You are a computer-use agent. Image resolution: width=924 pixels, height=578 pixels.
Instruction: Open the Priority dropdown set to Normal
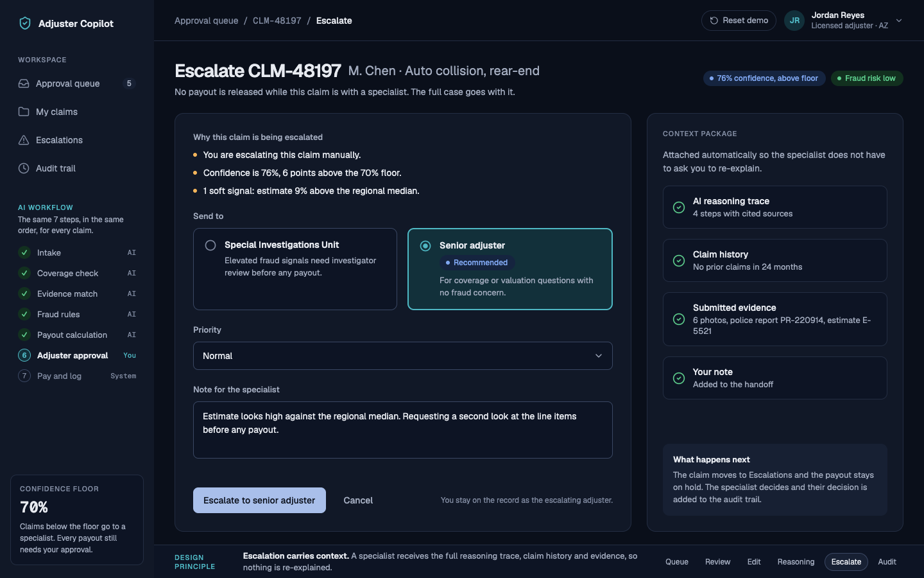pyautogui.click(x=403, y=356)
